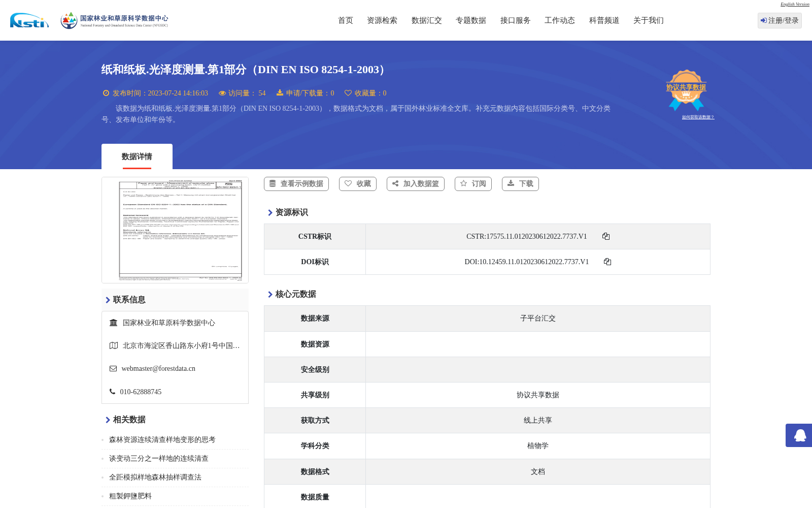The image size is (812, 508).
Task: Click the 文档 data format cell
Action: (538, 472)
